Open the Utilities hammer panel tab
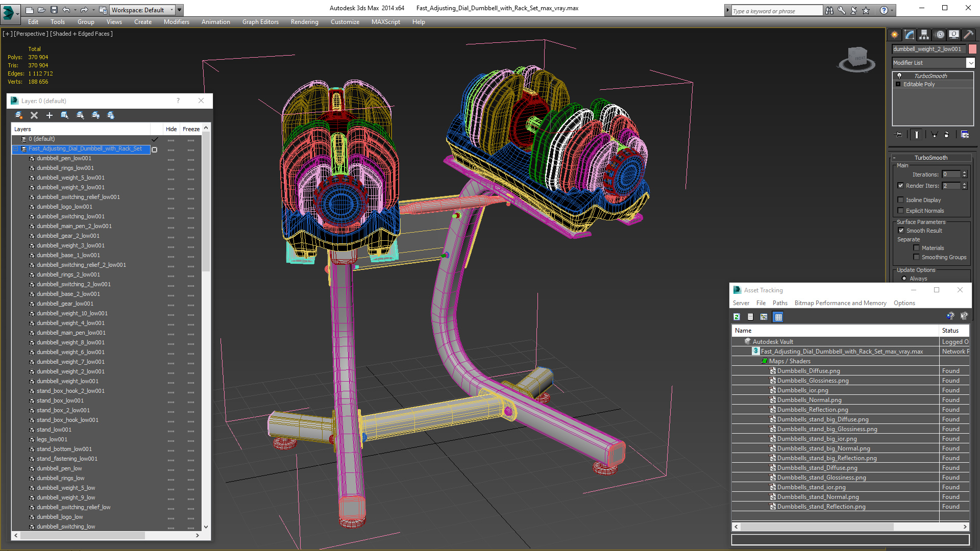980x551 pixels. coord(968,35)
